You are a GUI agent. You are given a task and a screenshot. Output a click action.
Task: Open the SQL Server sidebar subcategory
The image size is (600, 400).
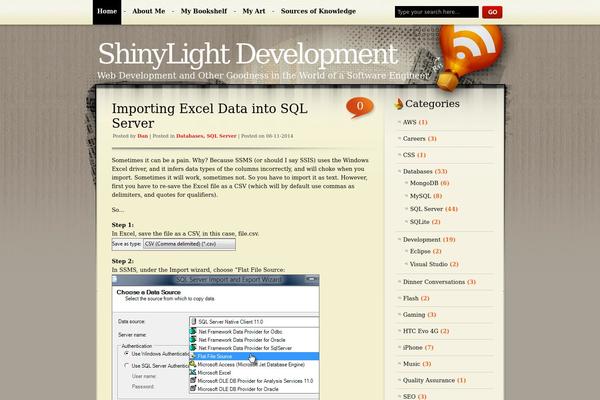(426, 209)
